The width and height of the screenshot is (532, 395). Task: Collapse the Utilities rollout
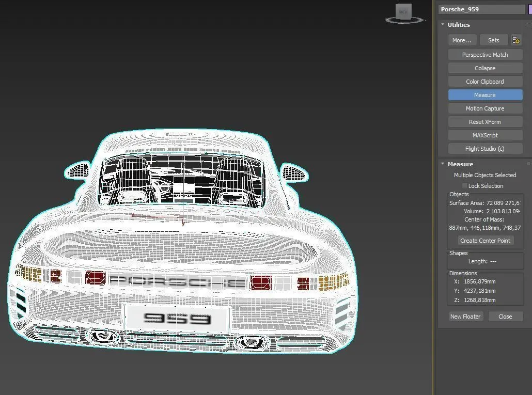[x=443, y=24]
